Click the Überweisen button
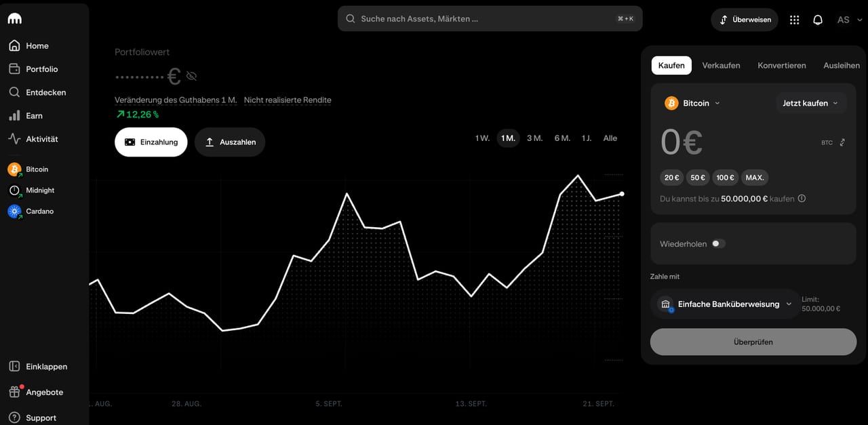This screenshot has width=868, height=425. click(x=745, y=20)
